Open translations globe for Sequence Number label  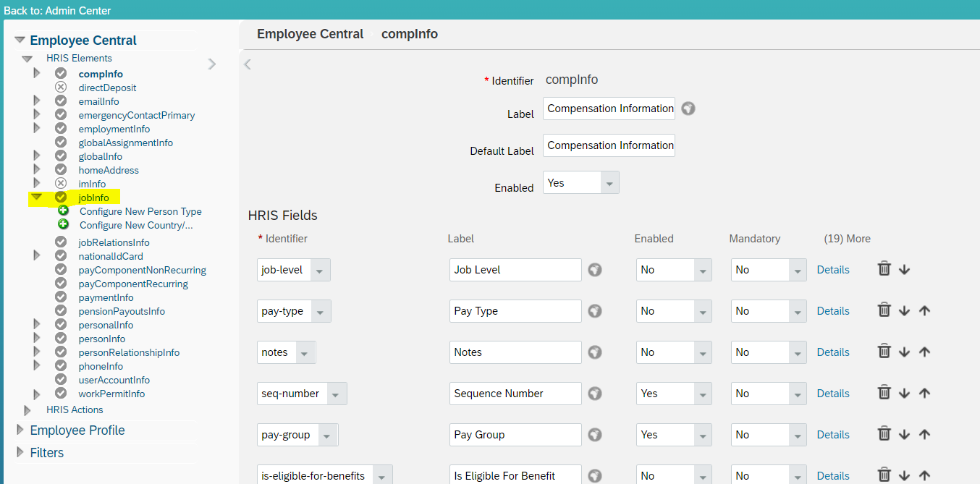coord(595,394)
